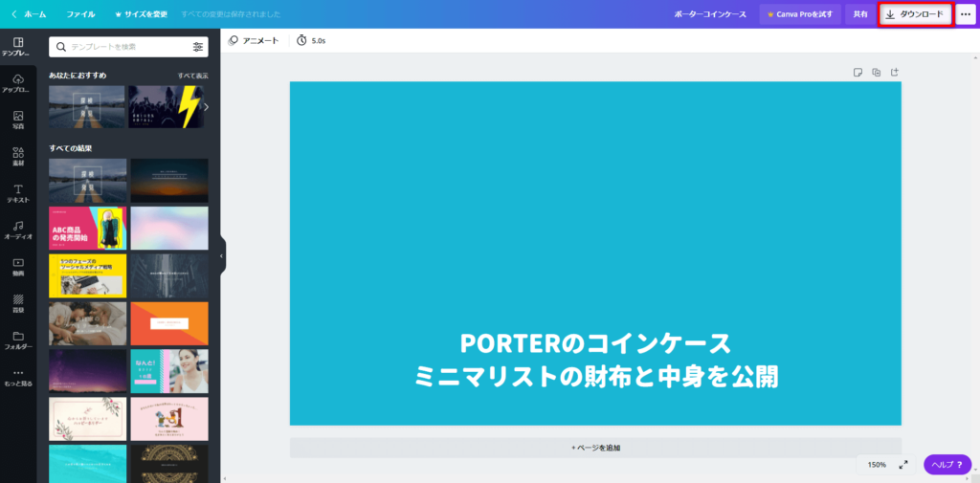The width and height of the screenshot is (980, 483).
Task: Select the road template under すべての結果
Action: coord(87,181)
